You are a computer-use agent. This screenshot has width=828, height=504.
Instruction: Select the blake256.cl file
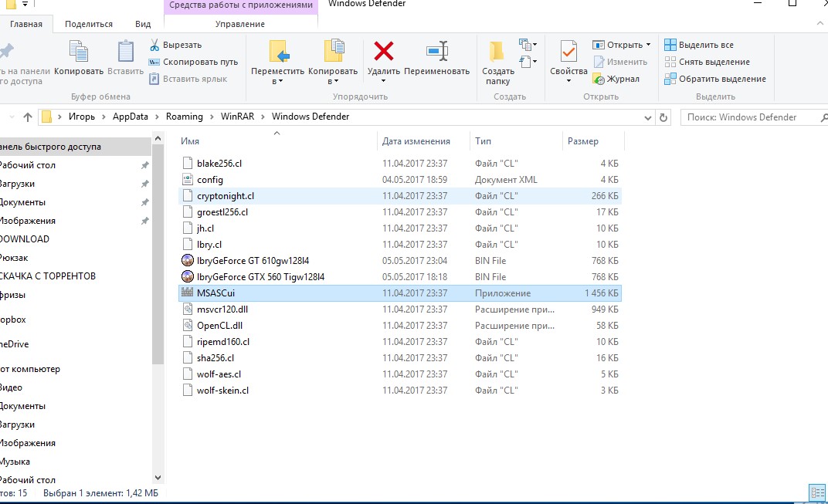219,164
